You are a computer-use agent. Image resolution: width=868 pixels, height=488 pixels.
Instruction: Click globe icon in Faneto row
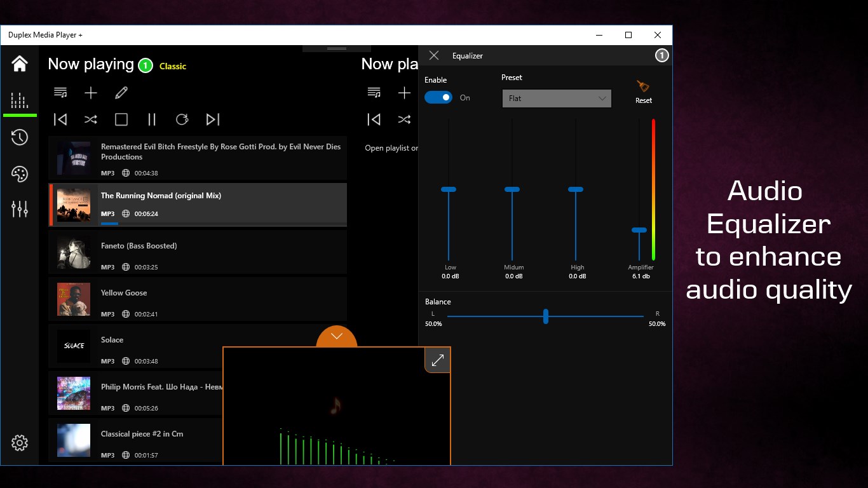(126, 267)
